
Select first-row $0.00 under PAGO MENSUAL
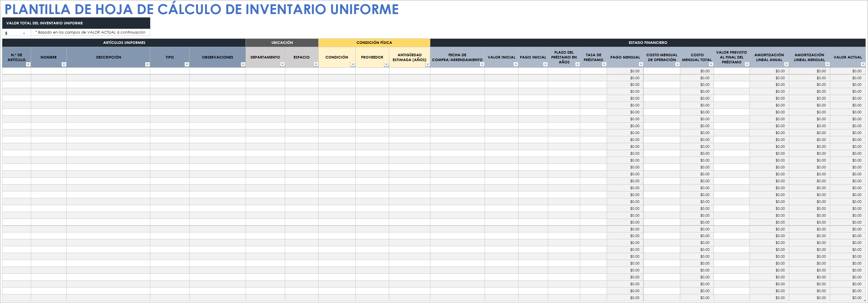tap(625, 71)
